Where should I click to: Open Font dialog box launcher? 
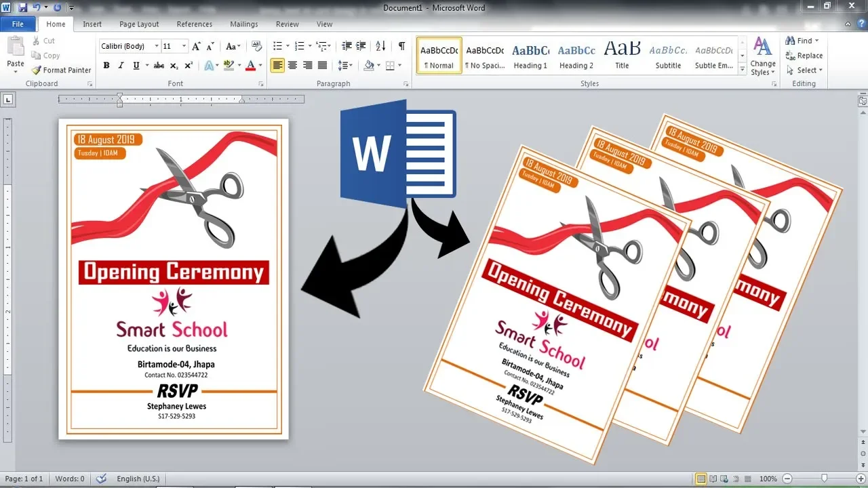(261, 84)
